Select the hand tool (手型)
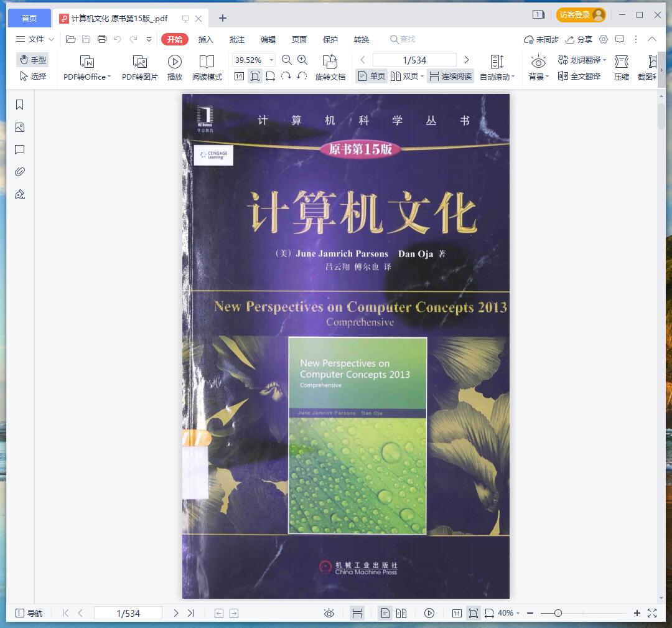 pos(32,60)
